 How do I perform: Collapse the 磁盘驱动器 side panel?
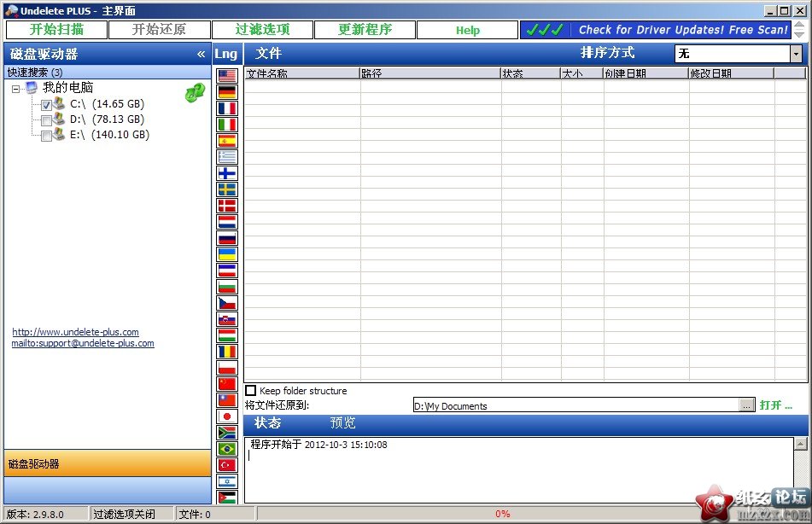pyautogui.click(x=201, y=54)
